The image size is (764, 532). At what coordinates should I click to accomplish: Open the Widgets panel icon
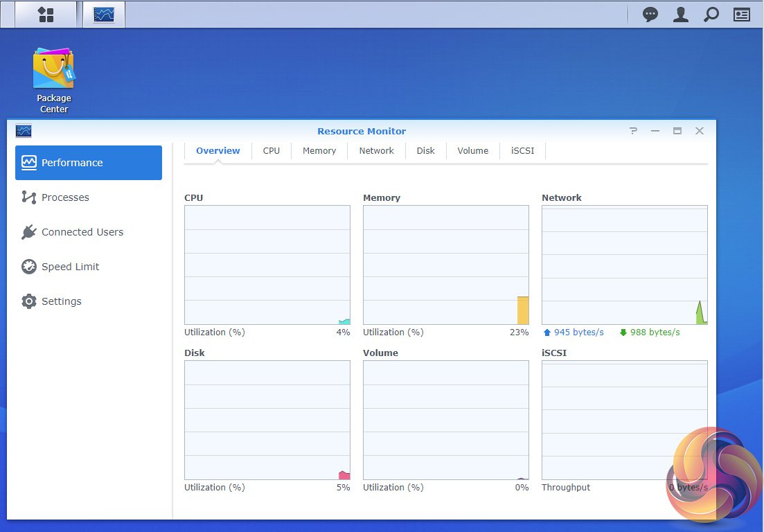point(742,15)
